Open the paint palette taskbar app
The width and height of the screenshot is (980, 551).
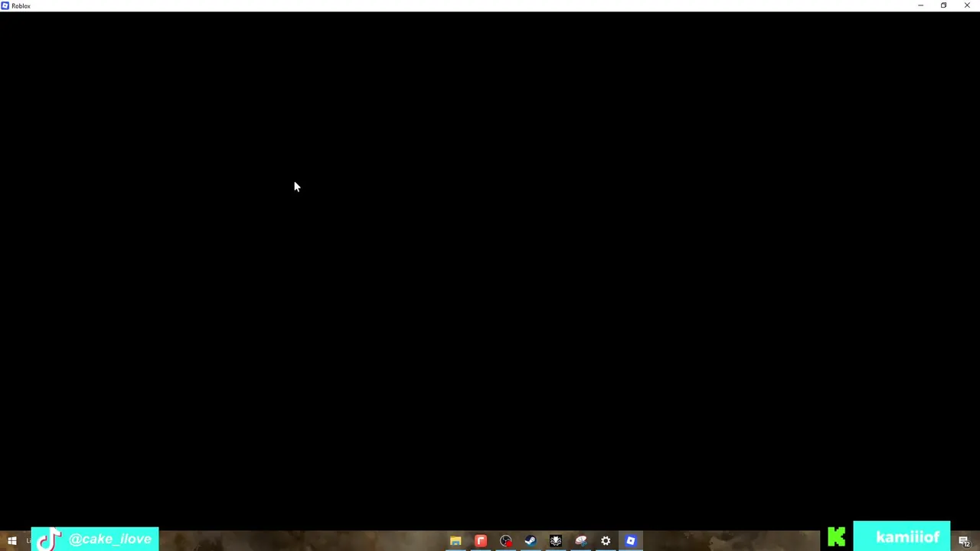[581, 541]
